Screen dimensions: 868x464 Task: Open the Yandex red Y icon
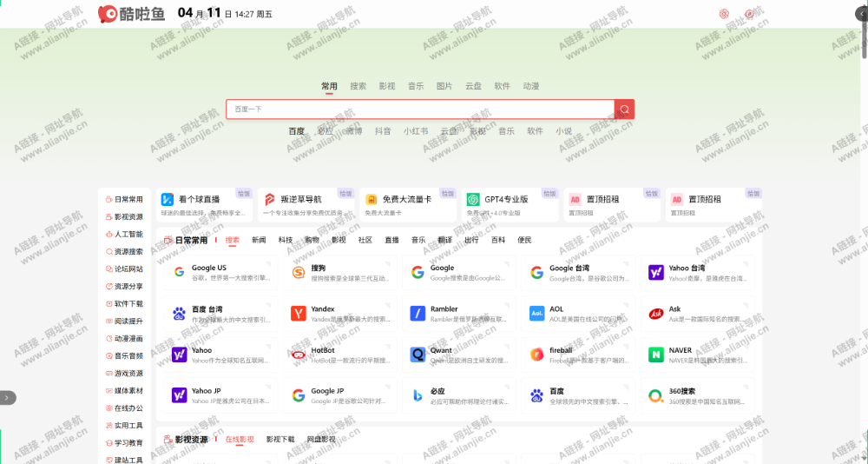(299, 313)
